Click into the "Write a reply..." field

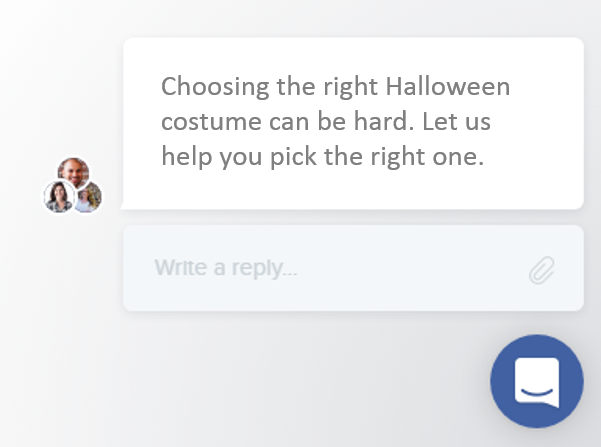click(353, 268)
